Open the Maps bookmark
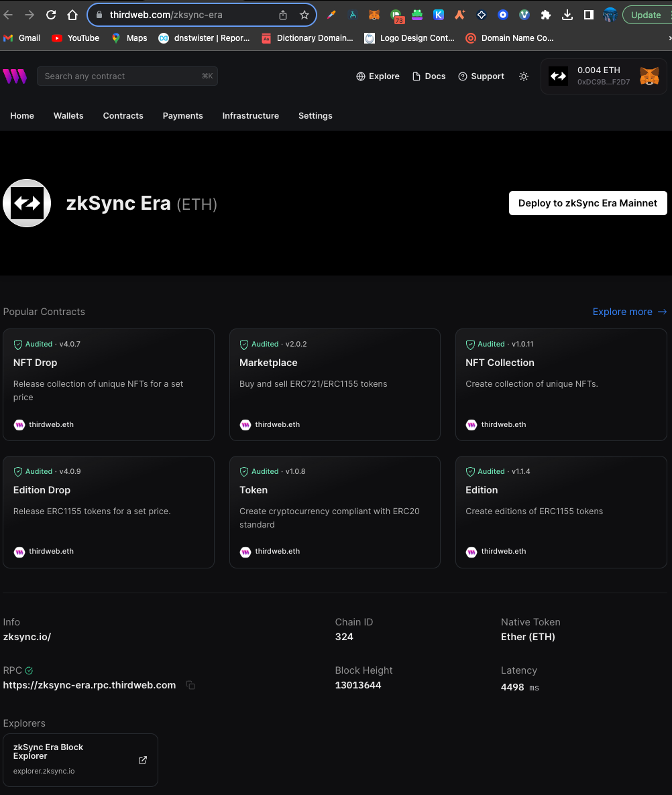The width and height of the screenshot is (672, 795). click(x=129, y=38)
